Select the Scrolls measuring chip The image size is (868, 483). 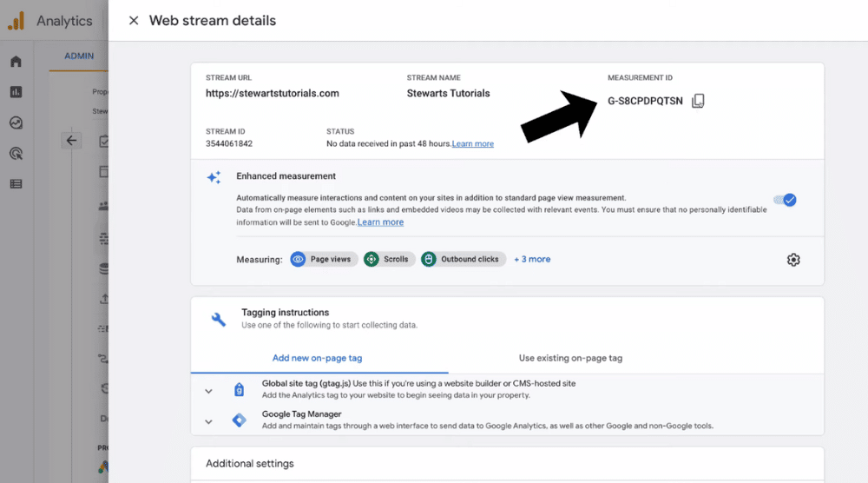click(x=389, y=259)
